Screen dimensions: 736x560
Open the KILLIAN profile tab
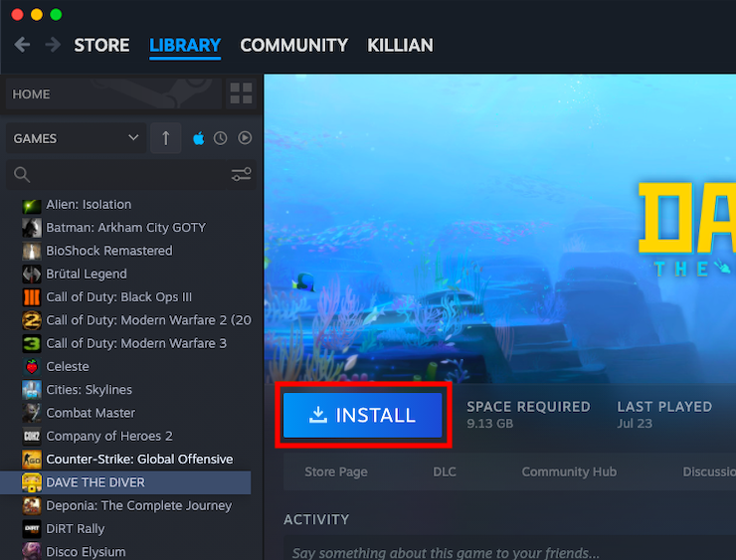click(400, 45)
